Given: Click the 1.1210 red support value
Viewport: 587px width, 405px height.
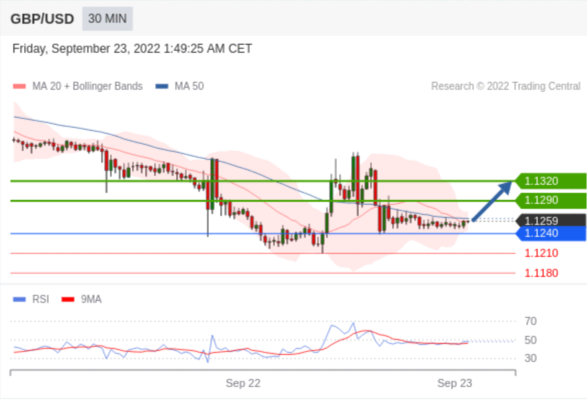Looking at the screenshot, I should (541, 253).
